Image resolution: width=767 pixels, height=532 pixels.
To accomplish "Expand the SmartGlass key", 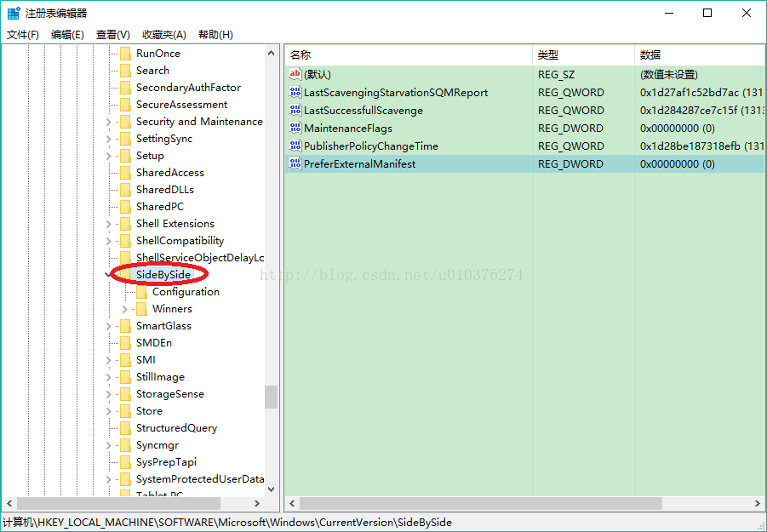I will coord(109,326).
